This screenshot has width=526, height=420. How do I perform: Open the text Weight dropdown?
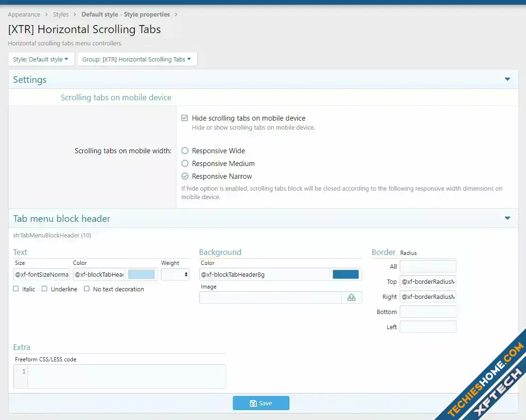click(175, 274)
